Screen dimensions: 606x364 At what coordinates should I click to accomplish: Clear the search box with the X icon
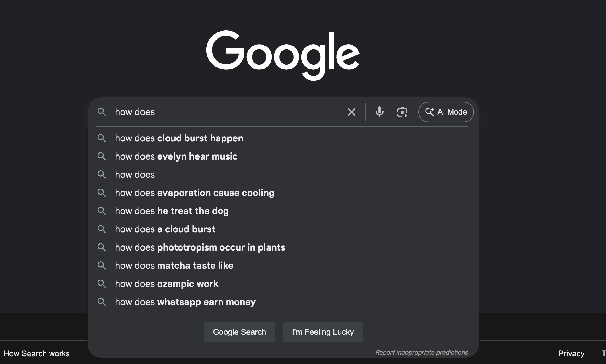[352, 112]
